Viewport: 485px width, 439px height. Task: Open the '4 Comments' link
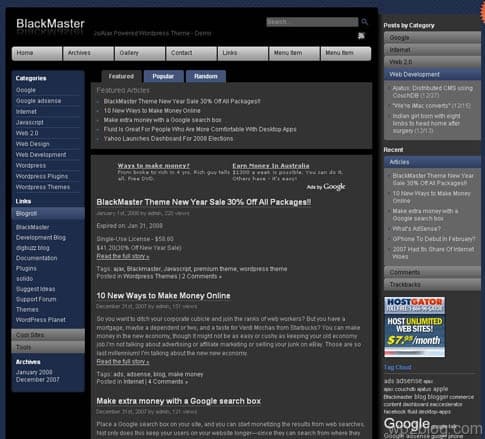(x=168, y=382)
